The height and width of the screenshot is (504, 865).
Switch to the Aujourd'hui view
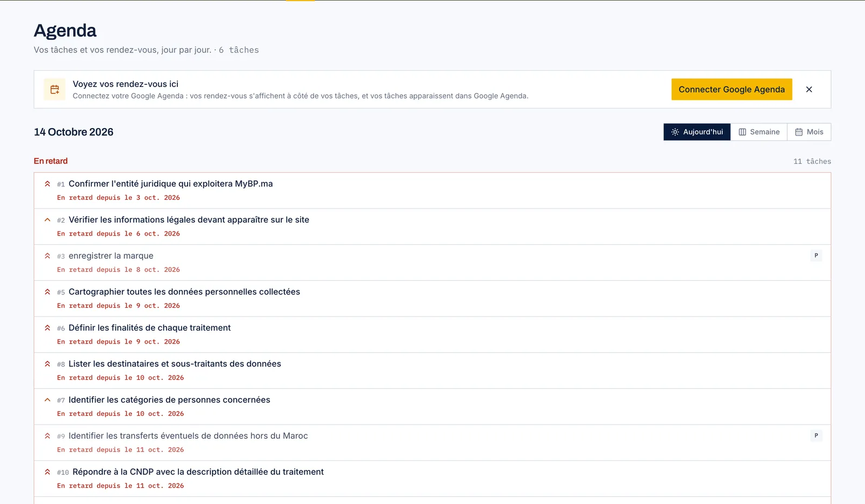(697, 132)
